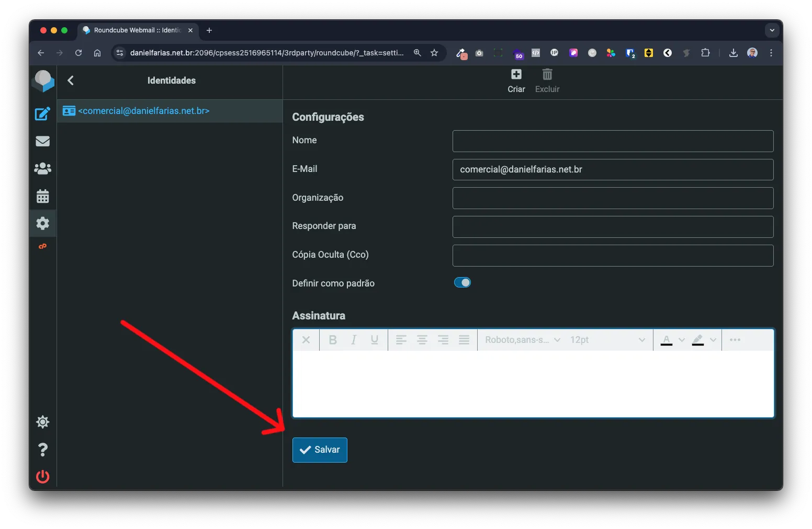
Task: Toggle the Definir como padrão switch
Action: tap(463, 282)
